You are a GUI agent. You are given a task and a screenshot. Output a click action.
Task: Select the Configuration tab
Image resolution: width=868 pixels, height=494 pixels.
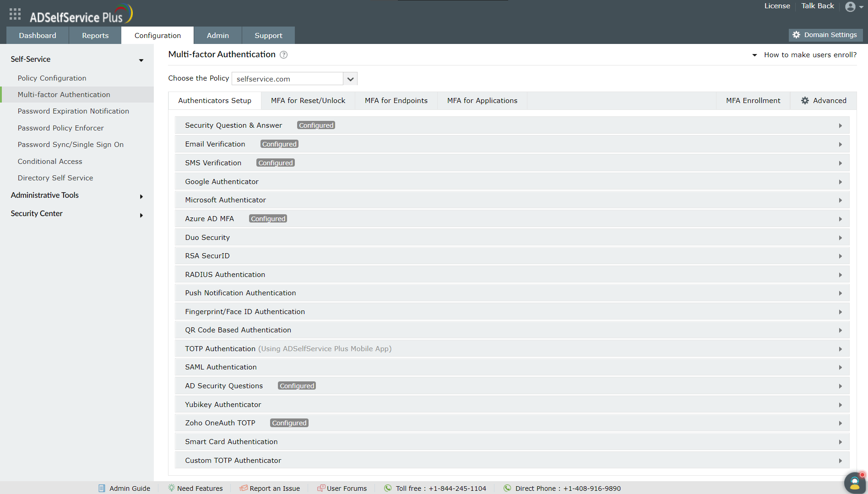[x=157, y=35]
